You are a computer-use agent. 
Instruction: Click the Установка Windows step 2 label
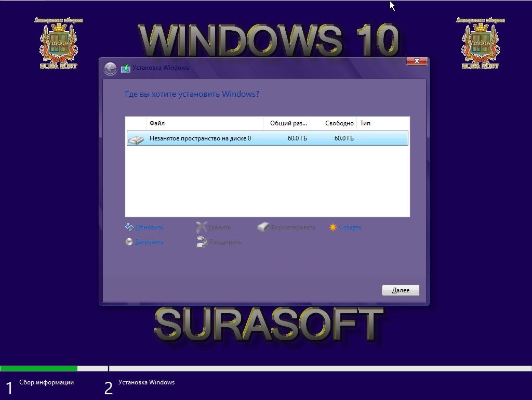pyautogui.click(x=147, y=382)
